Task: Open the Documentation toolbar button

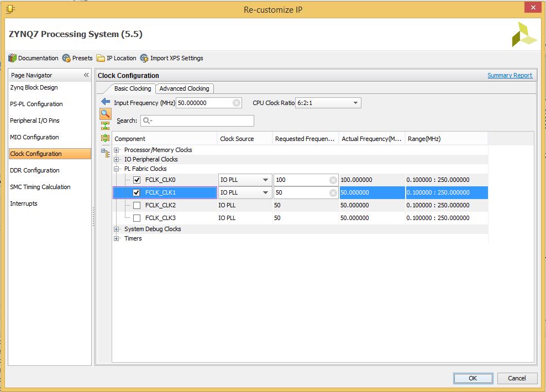Action: pos(33,58)
